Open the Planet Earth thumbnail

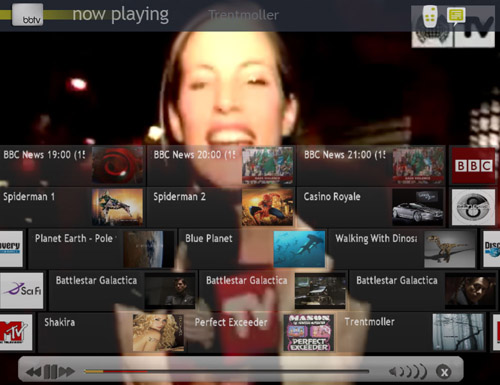(x=149, y=249)
